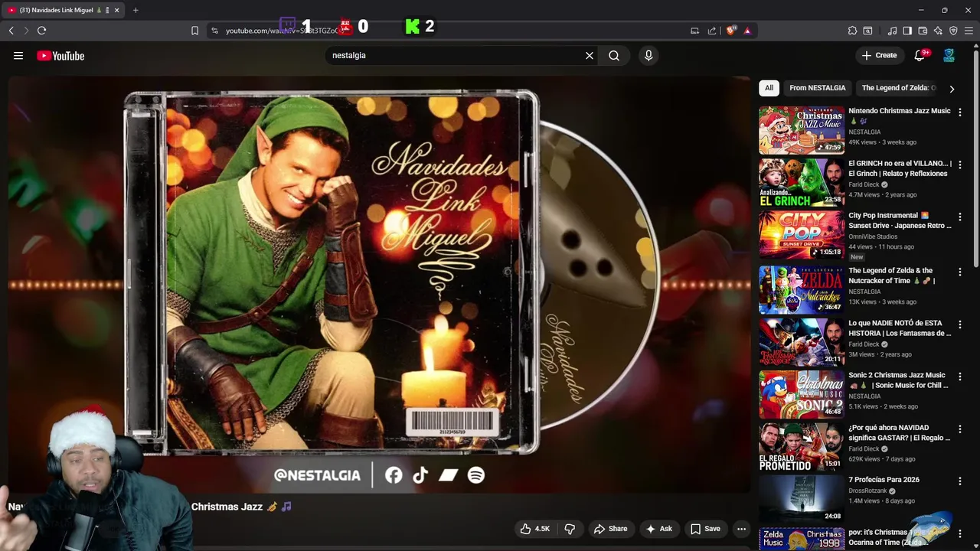The height and width of the screenshot is (551, 980).
Task: Open site settings icon in address bar
Action: pos(214,31)
